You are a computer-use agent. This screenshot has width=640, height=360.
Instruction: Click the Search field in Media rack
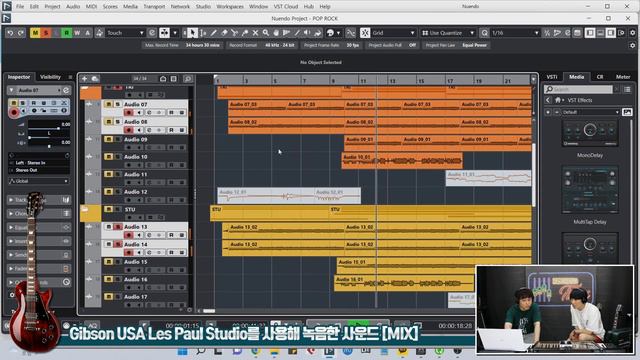pos(579,89)
